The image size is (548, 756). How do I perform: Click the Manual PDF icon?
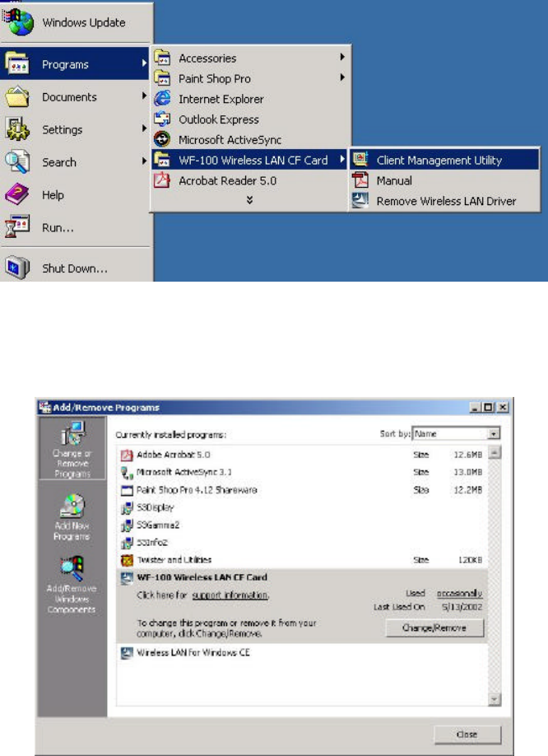(360, 180)
